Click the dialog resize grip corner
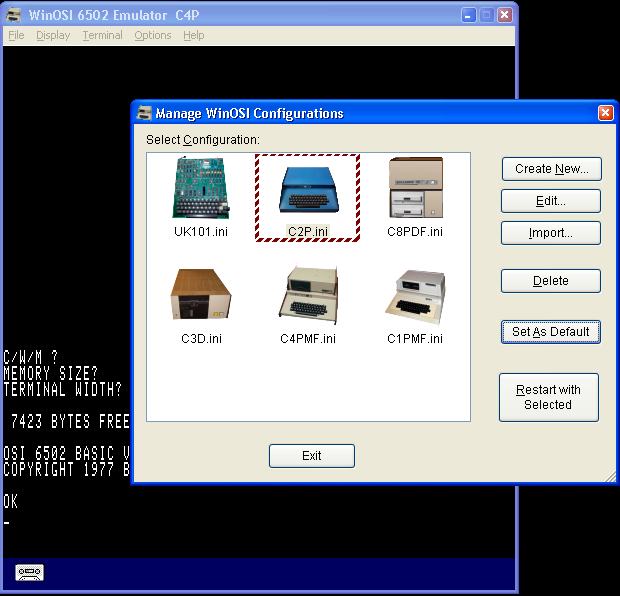The height and width of the screenshot is (596, 620). pos(611,477)
